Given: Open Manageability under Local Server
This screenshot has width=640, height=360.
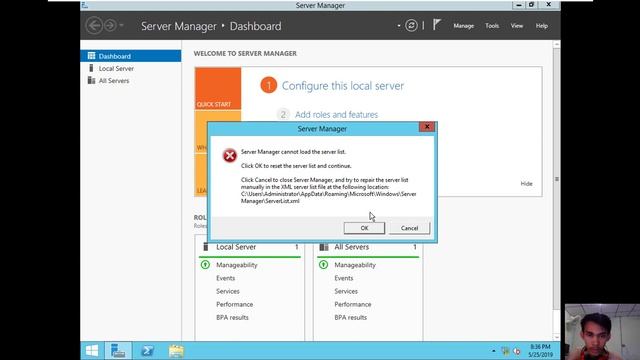Looking at the screenshot, I should (237, 265).
